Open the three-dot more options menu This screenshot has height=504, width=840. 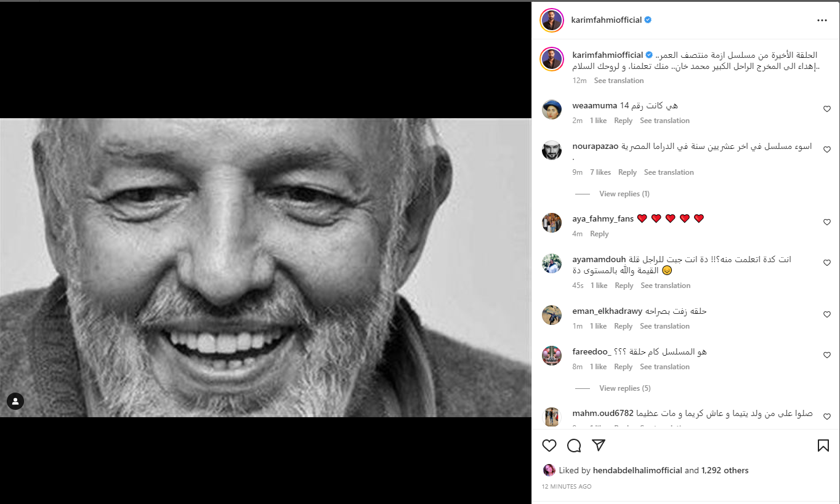click(x=822, y=20)
